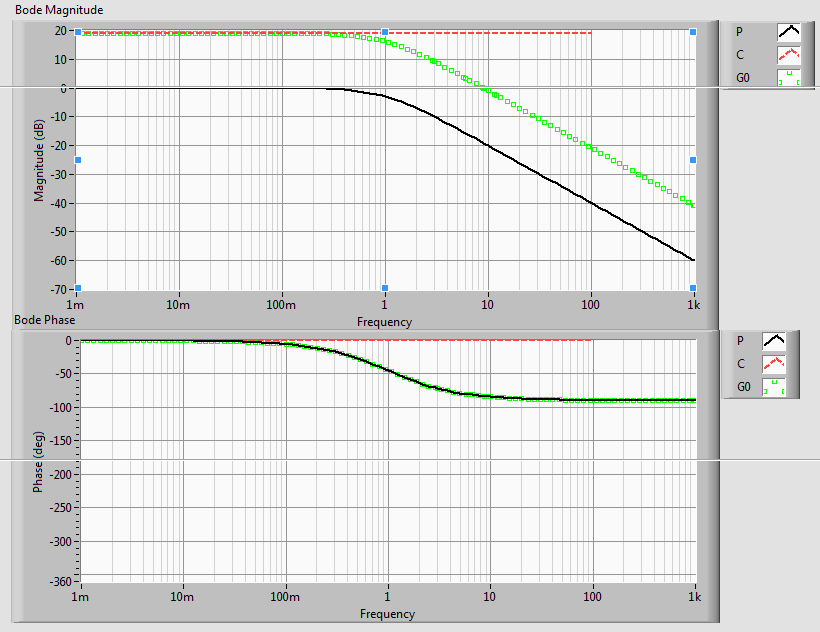Image resolution: width=820 pixels, height=632 pixels.
Task: Click the 1k frequency marker on phase graph
Action: tap(694, 596)
